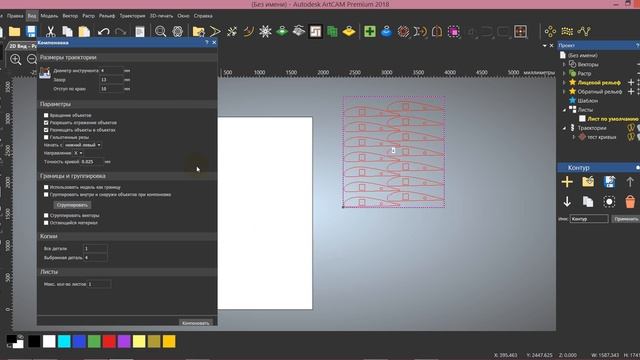Click the duplicate pages icon in Контур panel
Viewport: 640px width, 360px height.
tap(588, 202)
